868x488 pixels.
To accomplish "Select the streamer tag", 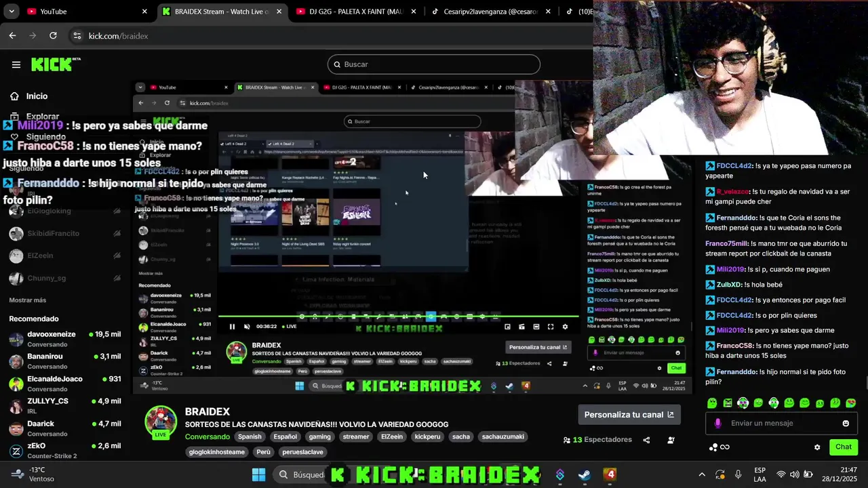I will [356, 437].
